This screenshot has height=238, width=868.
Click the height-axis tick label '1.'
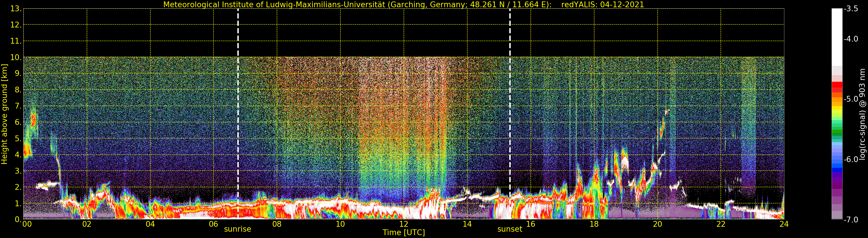[18, 203]
